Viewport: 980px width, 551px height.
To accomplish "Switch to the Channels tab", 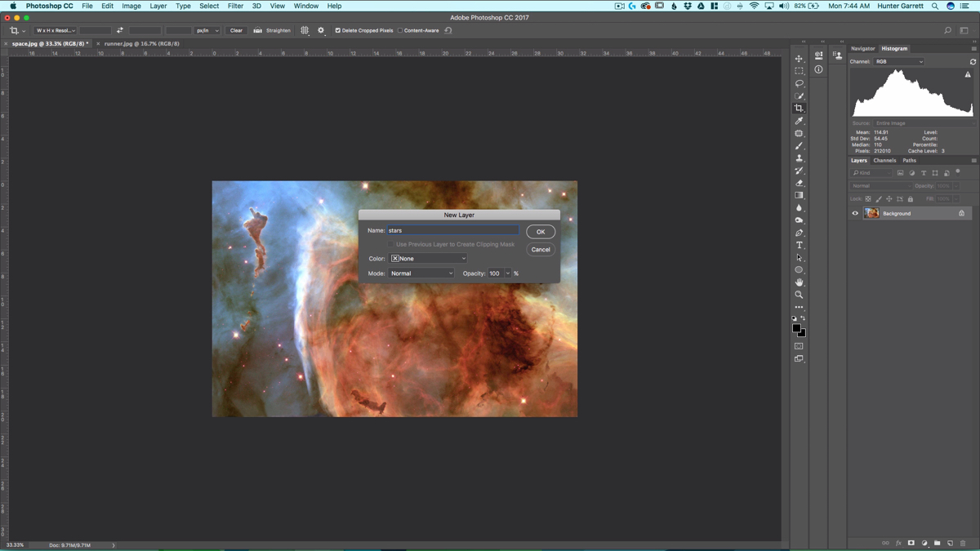I will (x=884, y=161).
